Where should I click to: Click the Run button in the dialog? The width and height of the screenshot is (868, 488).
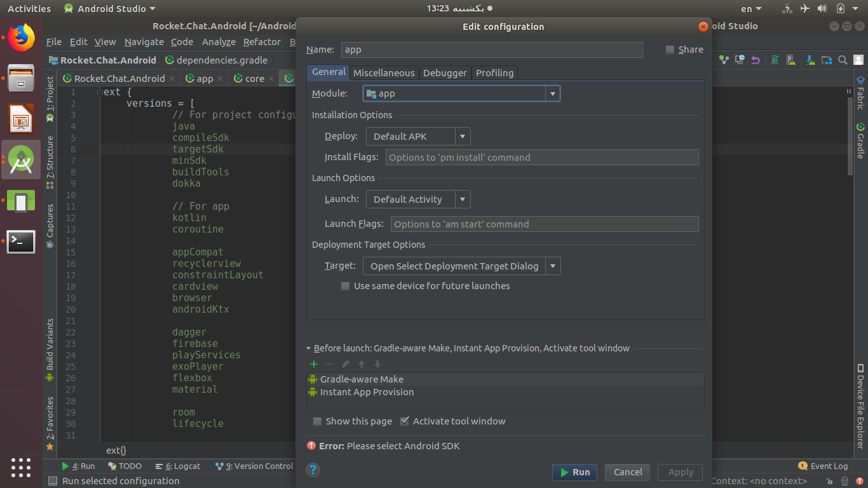coord(574,472)
